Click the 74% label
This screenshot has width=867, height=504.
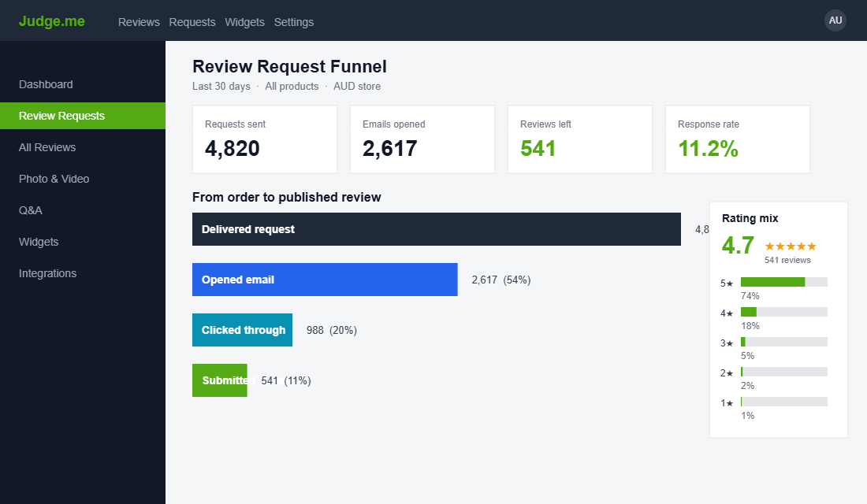(750, 295)
